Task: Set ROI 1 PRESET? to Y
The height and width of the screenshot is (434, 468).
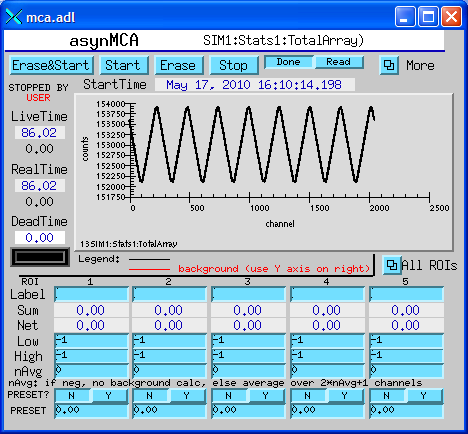Action: pos(109,396)
